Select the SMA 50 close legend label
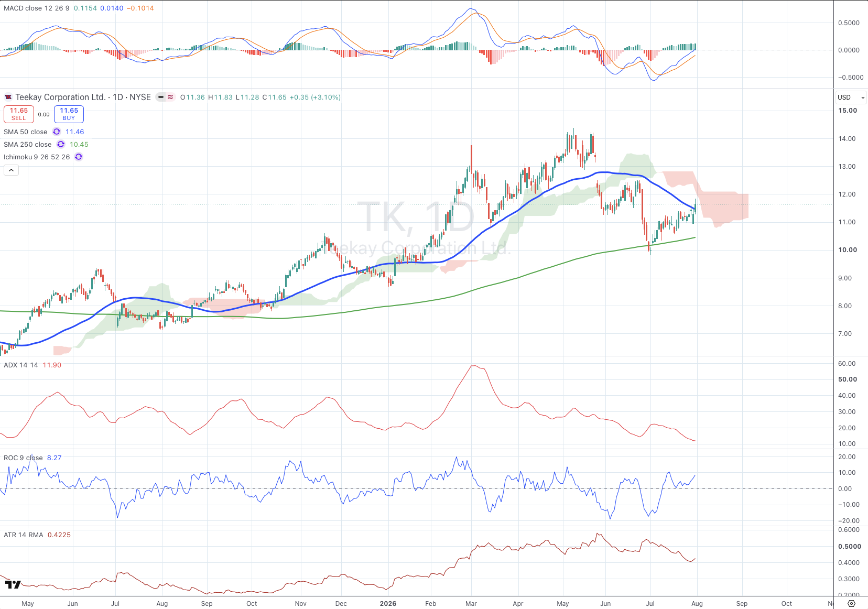Image resolution: width=868 pixels, height=609 pixels. (x=25, y=132)
